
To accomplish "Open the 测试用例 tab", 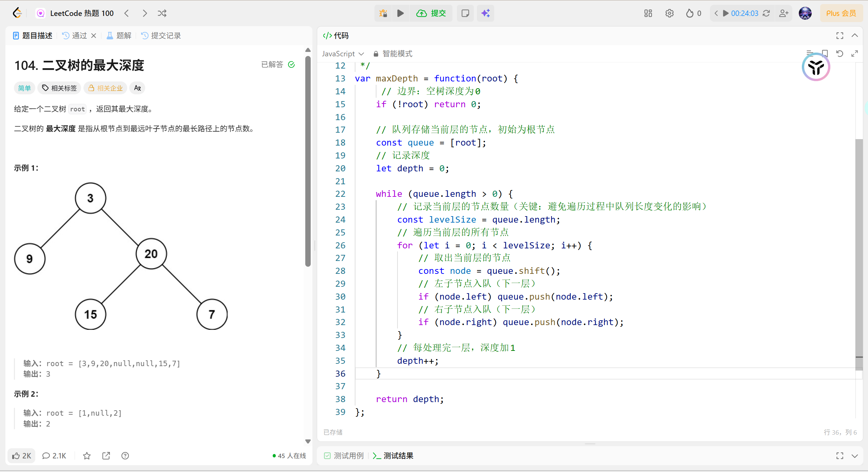I will 344,456.
